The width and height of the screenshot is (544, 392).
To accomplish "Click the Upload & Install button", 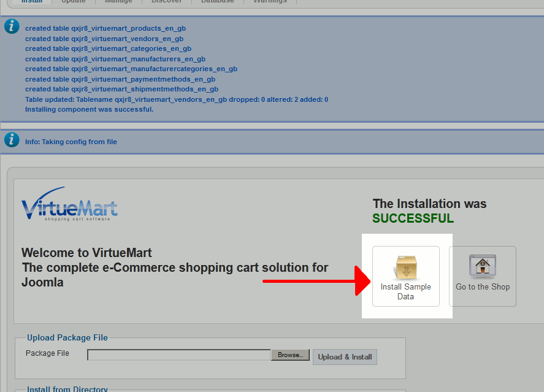I will click(x=345, y=357).
